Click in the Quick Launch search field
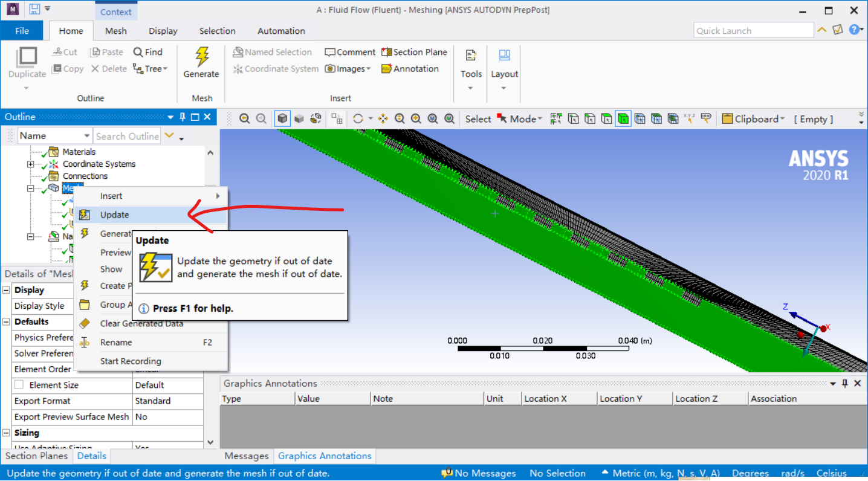Viewport: 868px width, 481px height. [754, 30]
